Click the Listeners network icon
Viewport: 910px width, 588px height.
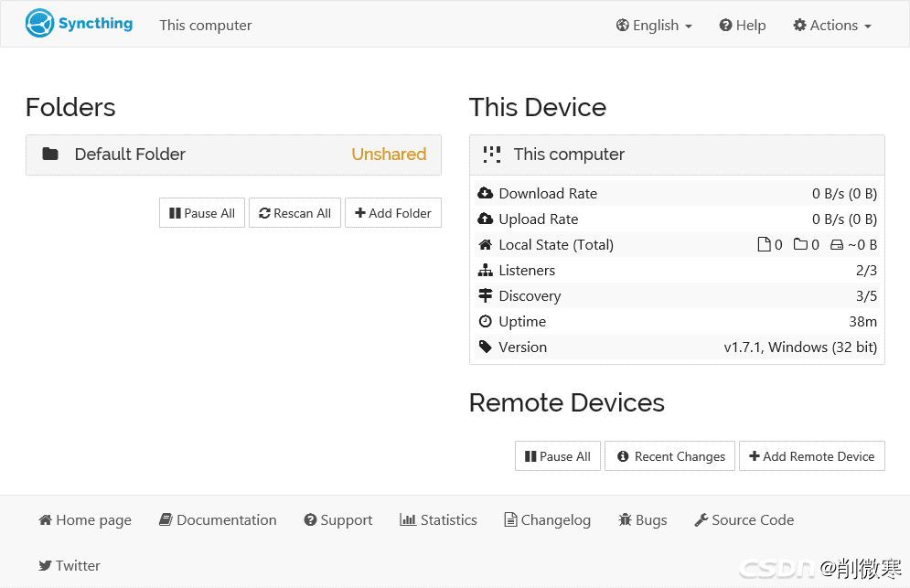pos(485,270)
